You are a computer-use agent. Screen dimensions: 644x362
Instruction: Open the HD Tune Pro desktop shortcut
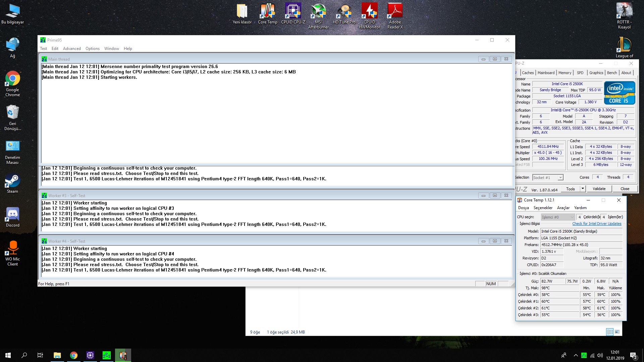click(344, 14)
